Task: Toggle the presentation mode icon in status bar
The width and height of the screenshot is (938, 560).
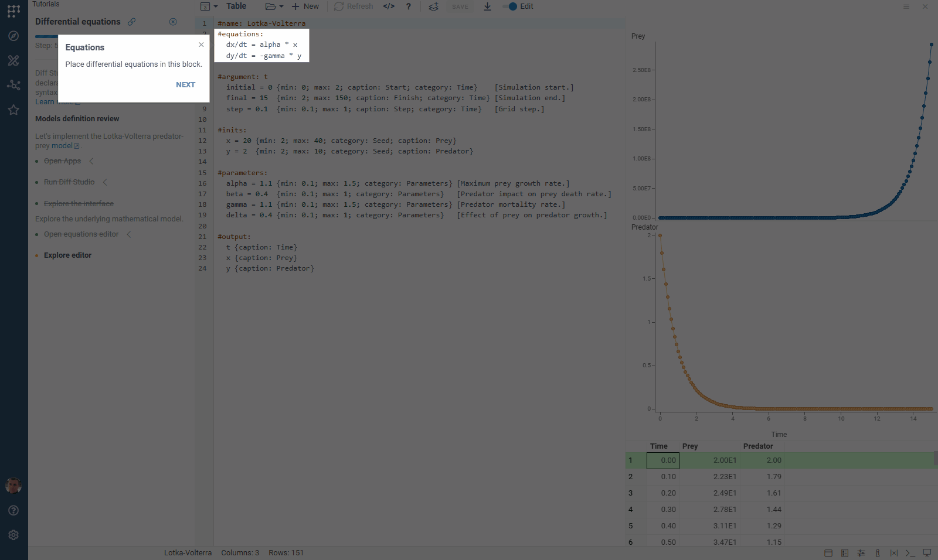Action: click(927, 553)
